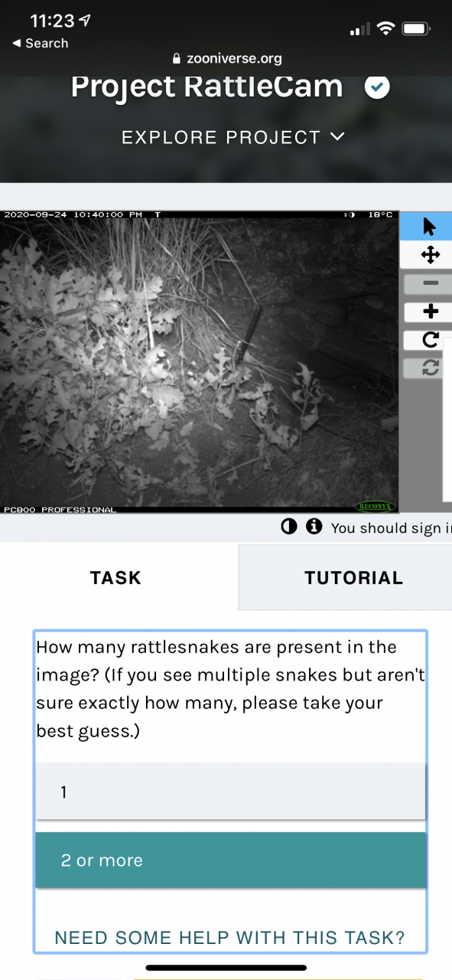Expand EXPLORE PROJECT via its chevron arrow

point(337,137)
